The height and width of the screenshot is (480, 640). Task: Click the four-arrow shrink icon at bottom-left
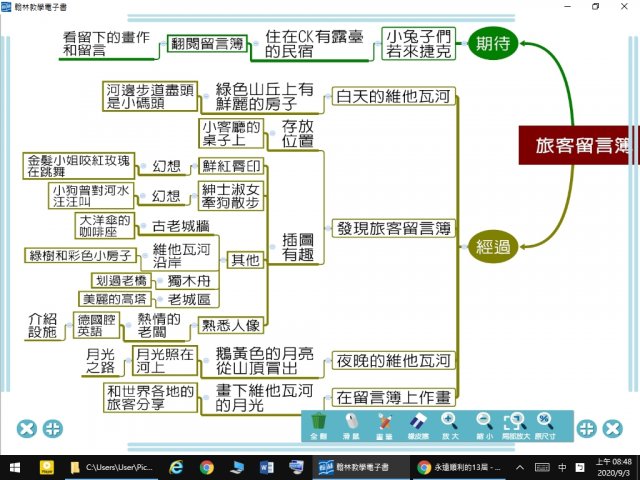[x=53, y=429]
